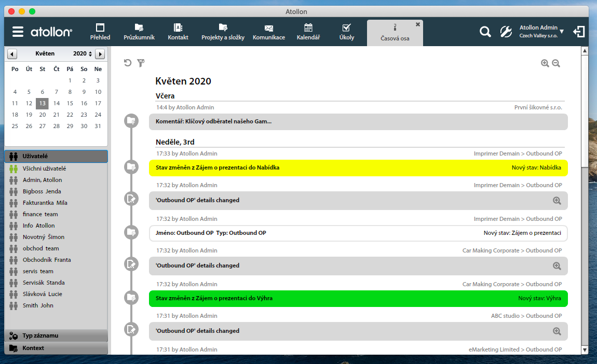Close the Časová osa tab
Screen dimensions: 597x364
click(x=417, y=24)
